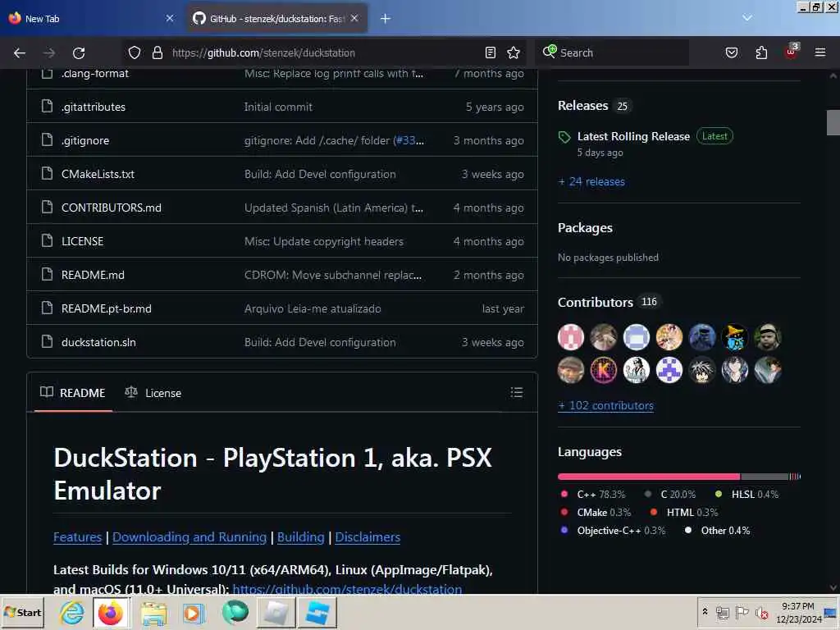Close the New Tab tab
The image size is (840, 630).
[x=169, y=18]
